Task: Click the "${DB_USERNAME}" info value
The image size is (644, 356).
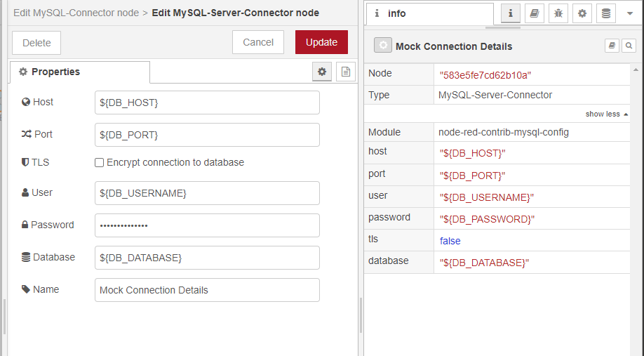Action: coord(487,197)
